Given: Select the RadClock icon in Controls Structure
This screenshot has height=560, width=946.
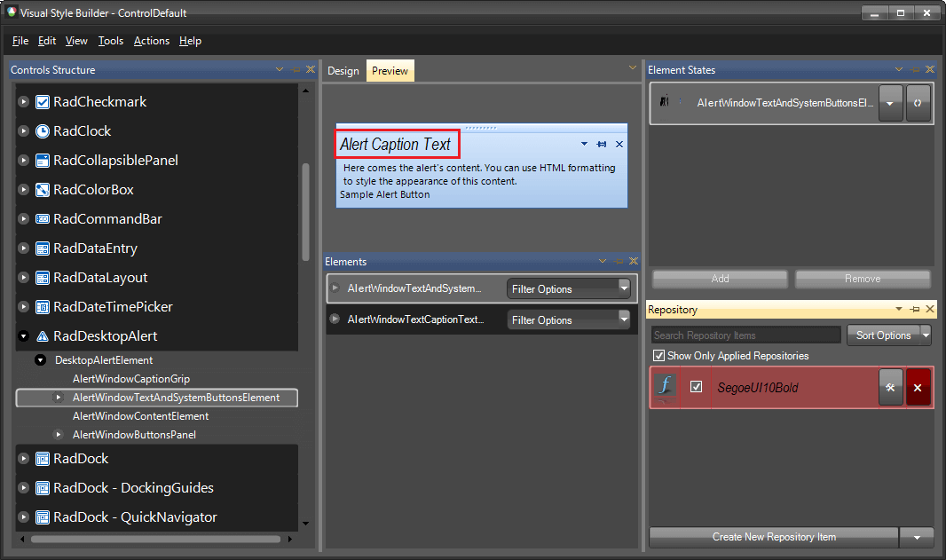Looking at the screenshot, I should click(x=44, y=130).
